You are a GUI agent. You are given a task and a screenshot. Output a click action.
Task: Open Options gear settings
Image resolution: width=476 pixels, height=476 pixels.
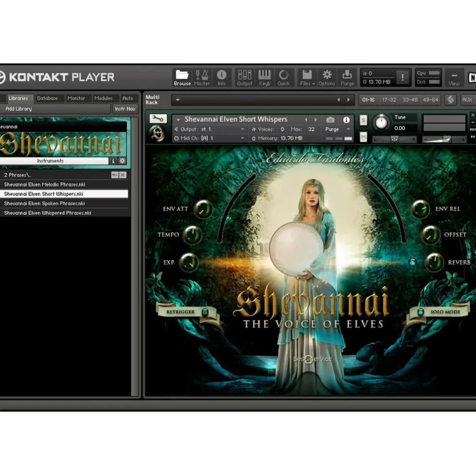click(x=327, y=77)
